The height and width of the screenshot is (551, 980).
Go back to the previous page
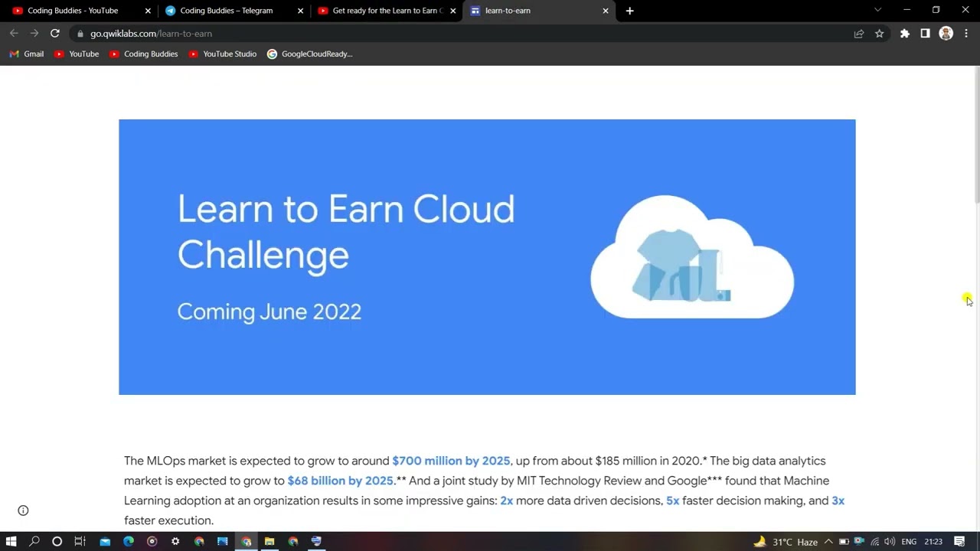pos(14,33)
